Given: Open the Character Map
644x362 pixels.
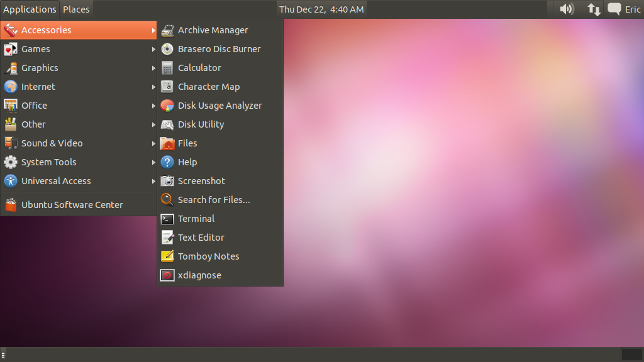Looking at the screenshot, I should point(208,86).
